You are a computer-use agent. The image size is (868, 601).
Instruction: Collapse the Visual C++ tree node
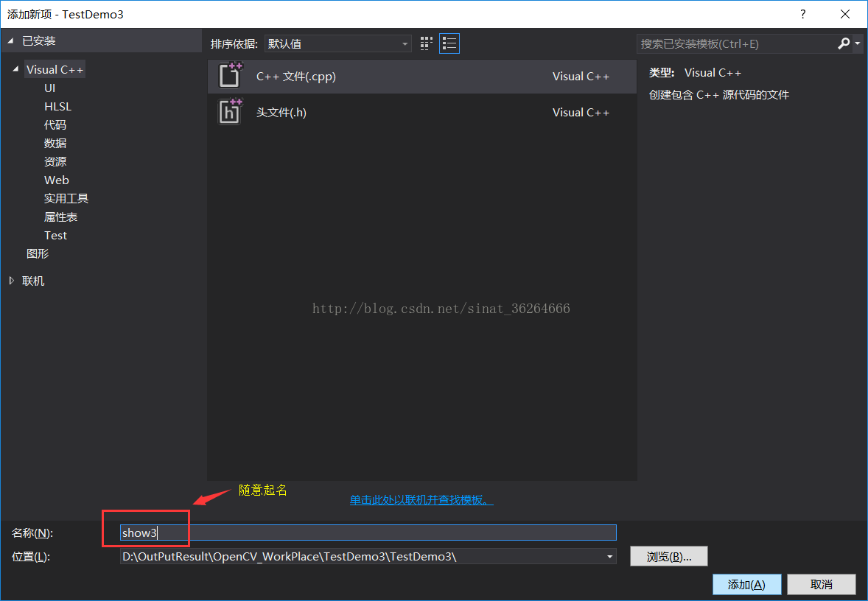pos(15,69)
